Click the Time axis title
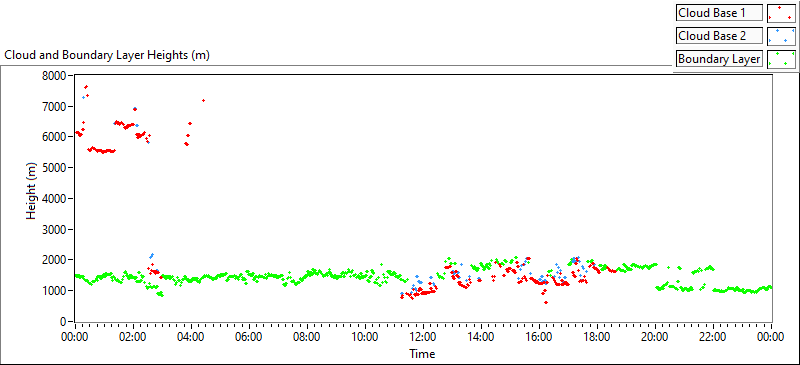Screen dimensions: 800x365 point(422,353)
